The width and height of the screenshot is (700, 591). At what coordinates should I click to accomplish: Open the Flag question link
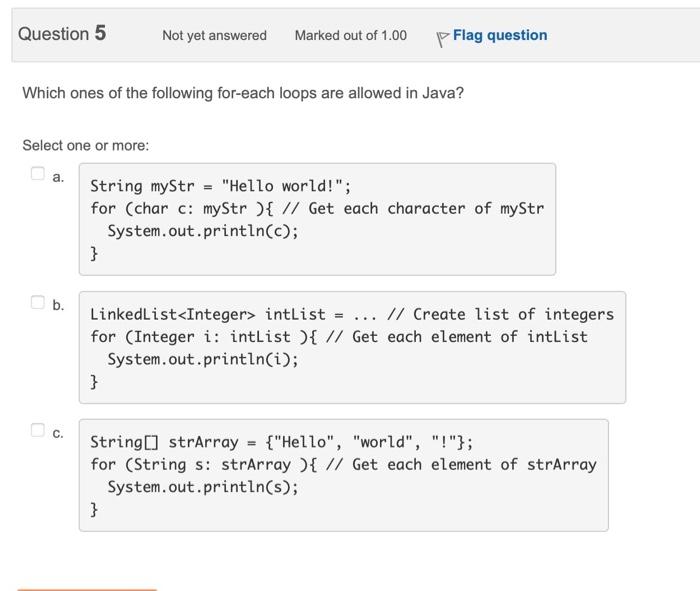[x=500, y=35]
